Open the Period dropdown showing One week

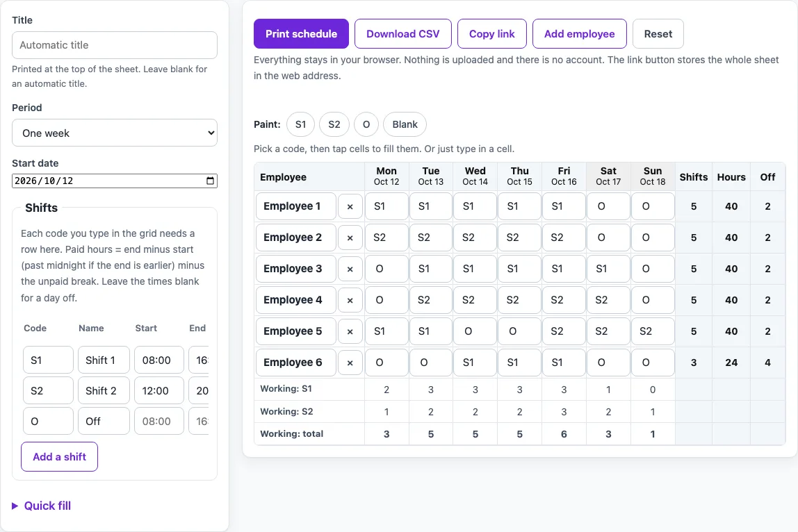pos(115,133)
